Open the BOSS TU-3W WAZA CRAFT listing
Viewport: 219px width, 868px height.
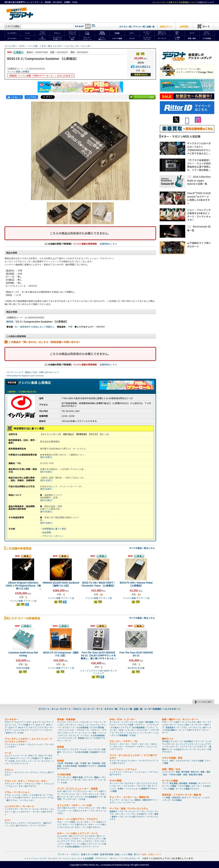(x=98, y=584)
